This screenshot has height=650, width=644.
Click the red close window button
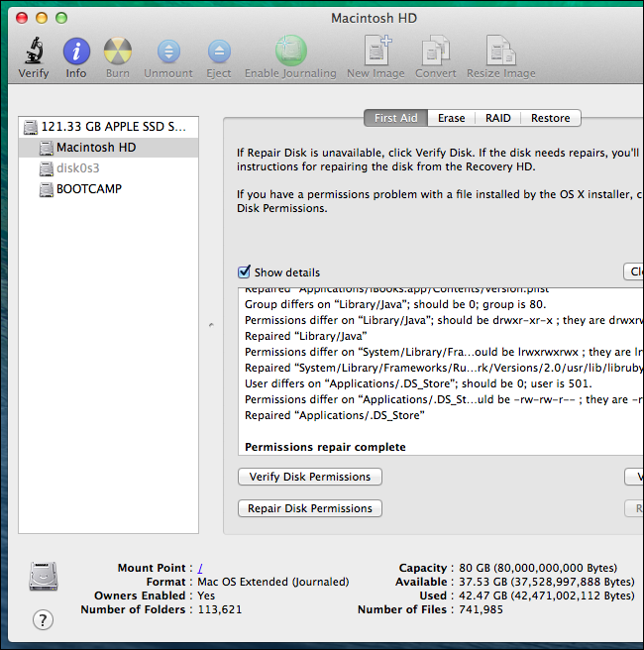click(x=22, y=18)
